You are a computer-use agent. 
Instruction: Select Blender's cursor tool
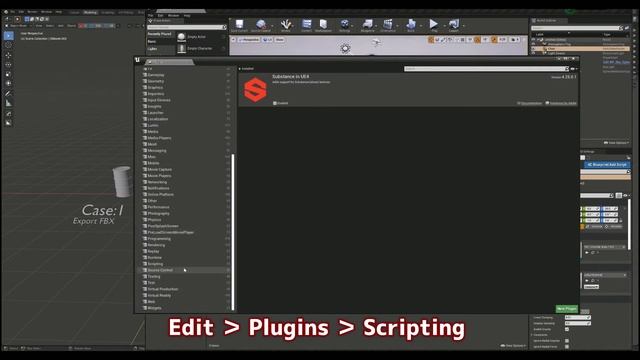pos(8,45)
